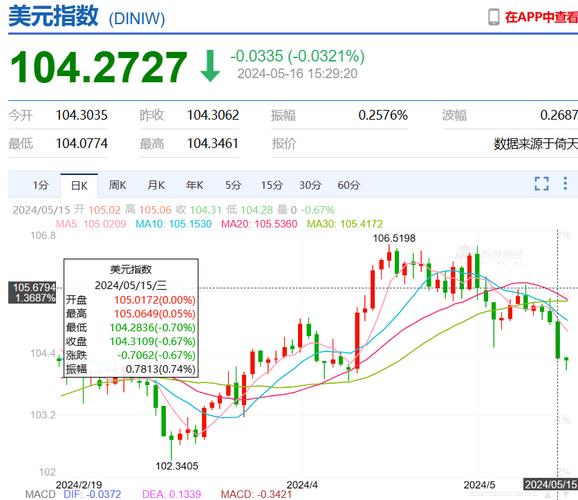The width and height of the screenshot is (578, 500).
Task: Click the chart low label 102.3405
Action: [x=177, y=466]
